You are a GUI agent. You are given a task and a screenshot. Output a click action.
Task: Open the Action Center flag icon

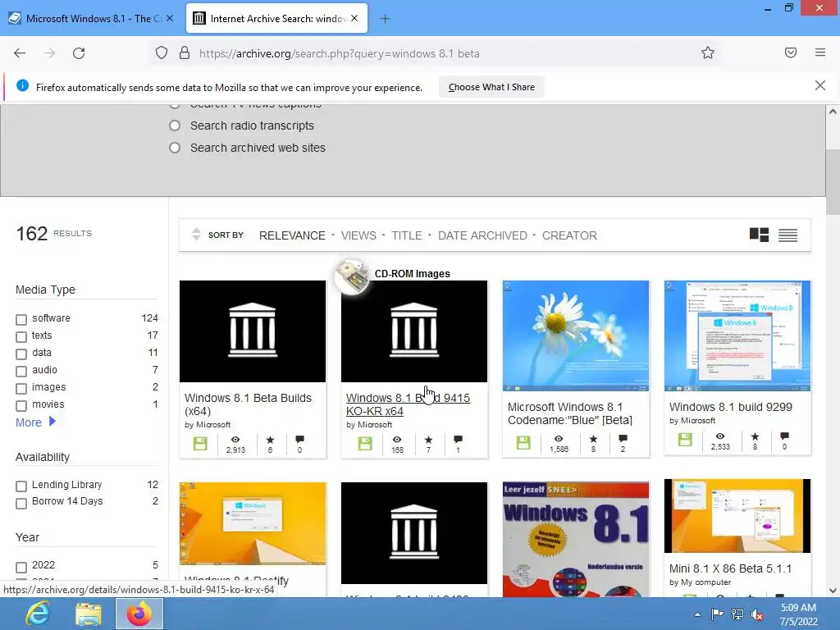click(717, 614)
